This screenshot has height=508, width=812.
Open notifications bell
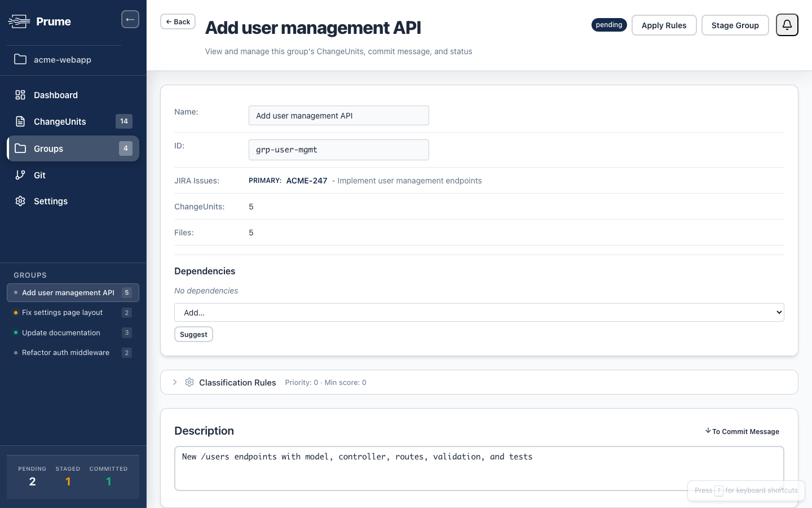click(x=787, y=25)
